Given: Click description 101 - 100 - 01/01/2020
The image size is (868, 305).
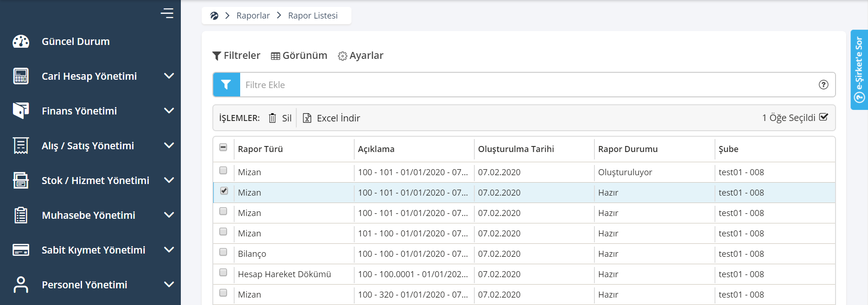Looking at the screenshot, I should (x=413, y=234).
